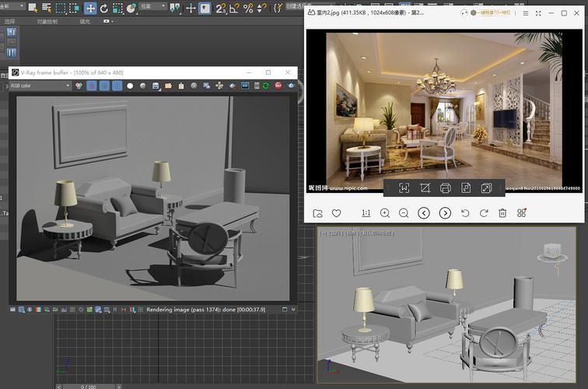Zoom in on image in photo viewer
588x389 pixels.
[385, 213]
